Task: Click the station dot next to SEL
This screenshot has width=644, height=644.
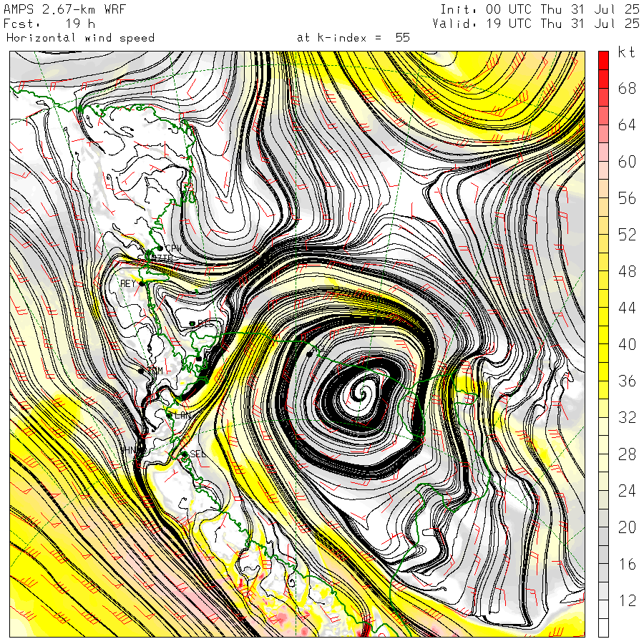Action: click(185, 454)
